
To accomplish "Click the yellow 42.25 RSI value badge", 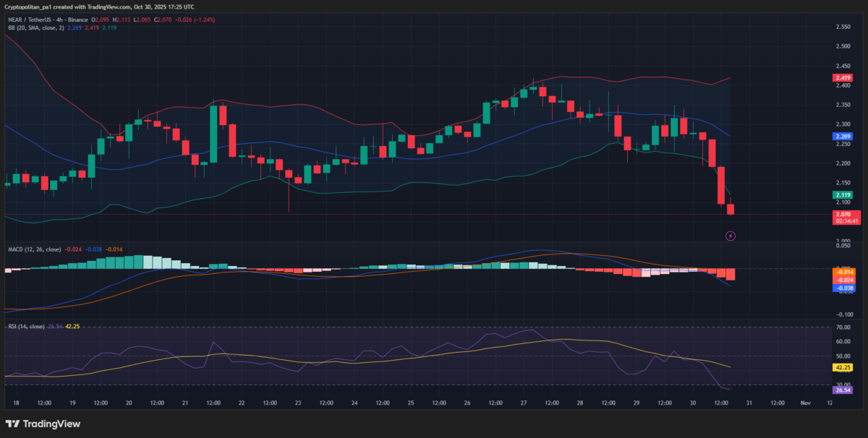I will 841,368.
